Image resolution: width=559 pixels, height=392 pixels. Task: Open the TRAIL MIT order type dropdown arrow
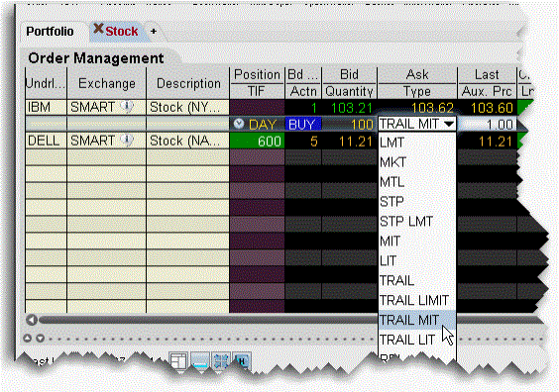coord(449,124)
